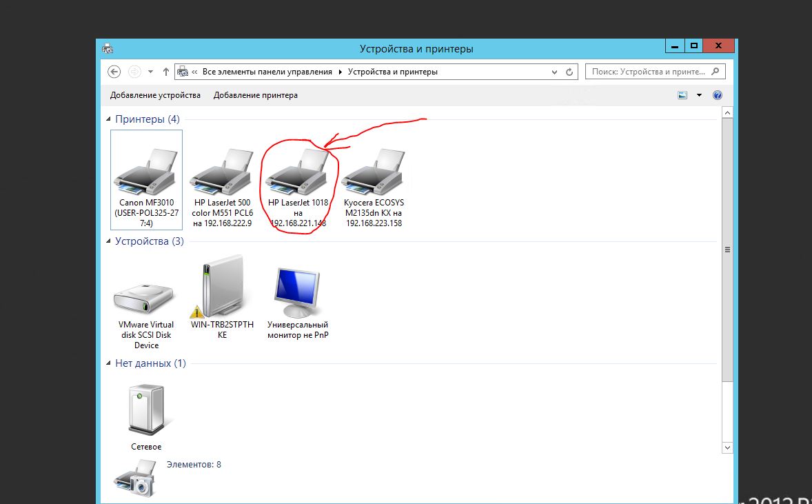Screen dimensions: 812x504
Task: Click Добавление принтера
Action: click(x=256, y=95)
